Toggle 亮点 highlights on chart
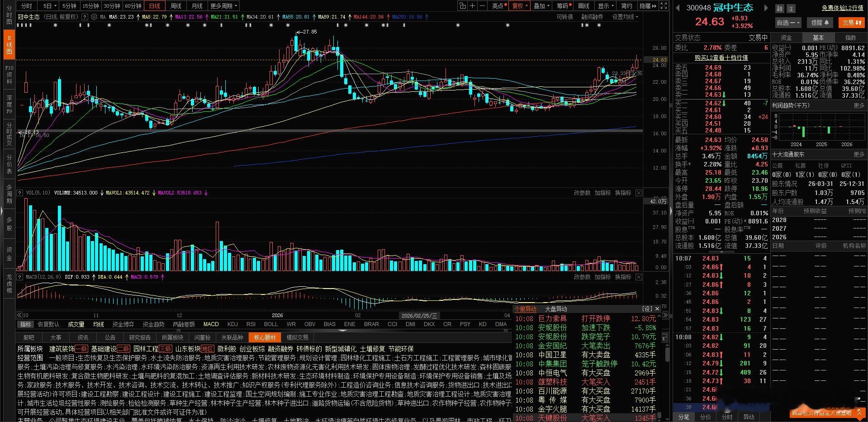This screenshot has height=422, width=868. coord(498,6)
